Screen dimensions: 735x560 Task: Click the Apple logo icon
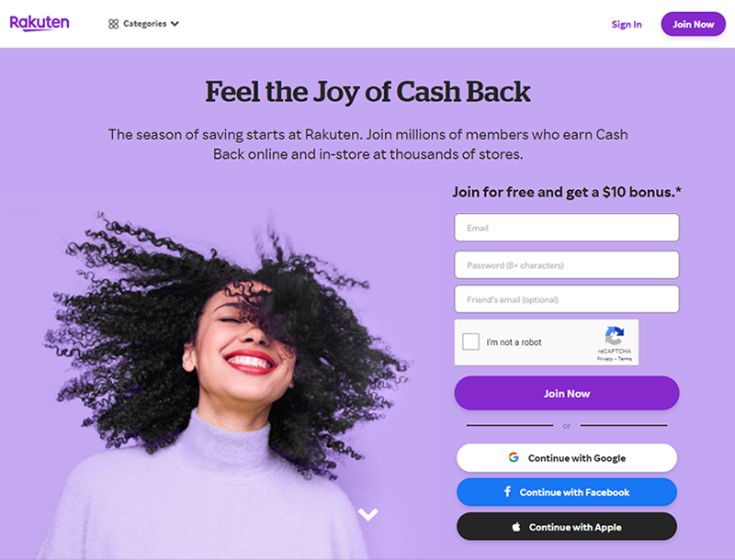[x=516, y=527]
